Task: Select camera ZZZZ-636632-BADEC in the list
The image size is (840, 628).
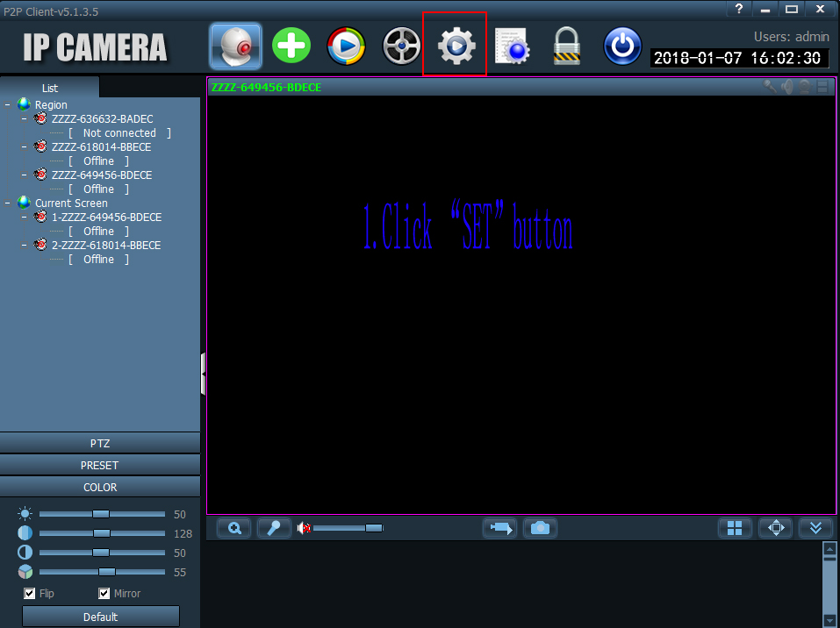Action: click(102, 119)
